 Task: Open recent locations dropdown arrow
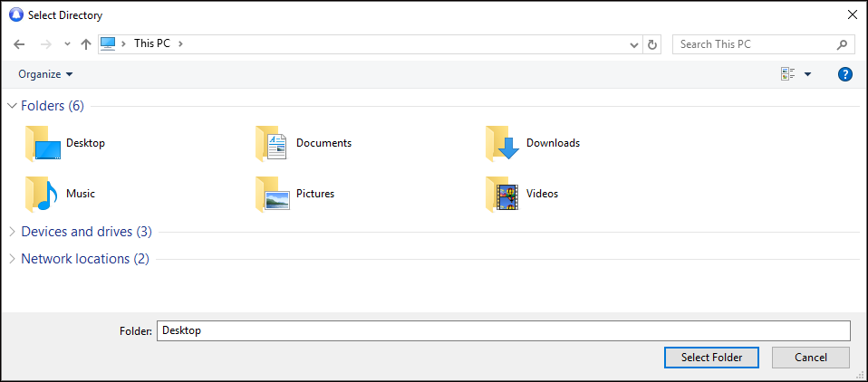pos(67,44)
